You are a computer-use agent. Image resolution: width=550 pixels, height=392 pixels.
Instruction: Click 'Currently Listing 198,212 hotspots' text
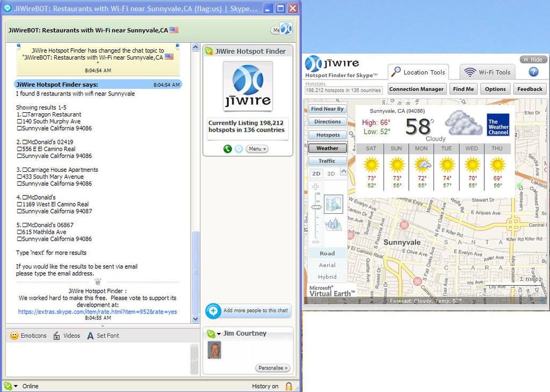pos(247,126)
